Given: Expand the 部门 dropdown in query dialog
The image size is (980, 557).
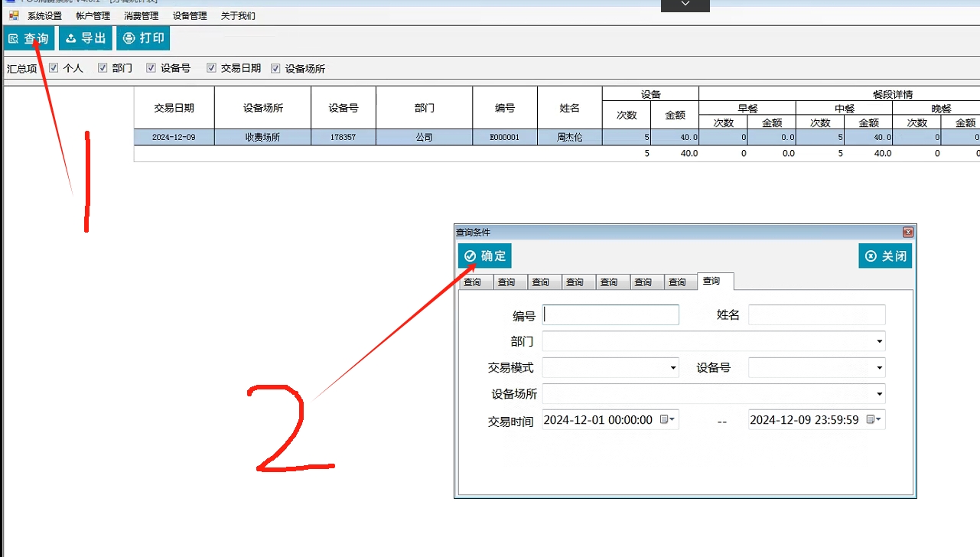Looking at the screenshot, I should [x=879, y=341].
